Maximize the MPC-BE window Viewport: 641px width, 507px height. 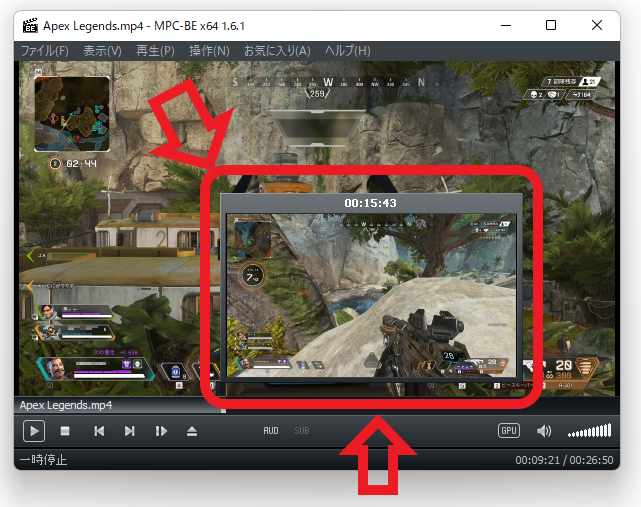click(551, 25)
